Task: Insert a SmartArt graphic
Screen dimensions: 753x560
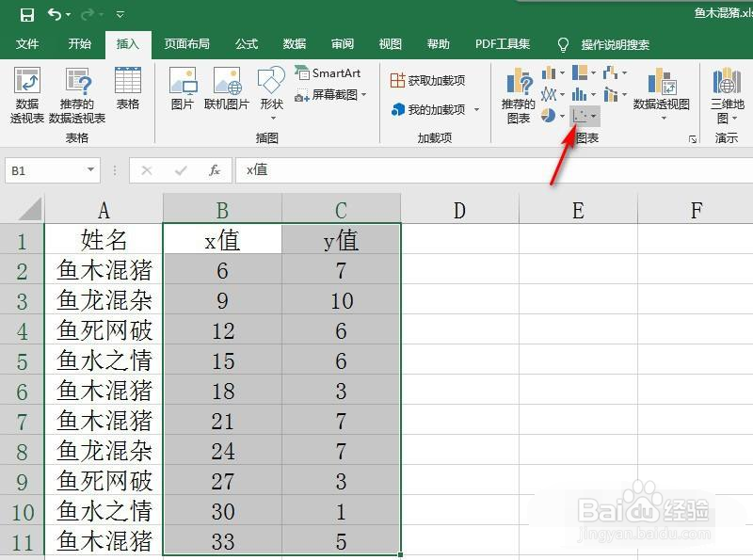Action: click(x=334, y=72)
